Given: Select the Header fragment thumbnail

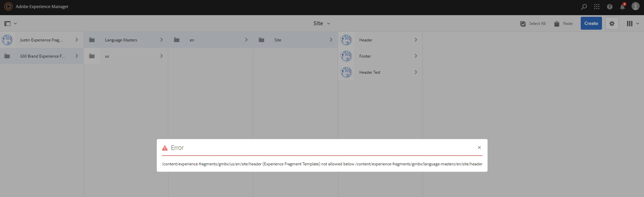Looking at the screenshot, I should point(346,40).
